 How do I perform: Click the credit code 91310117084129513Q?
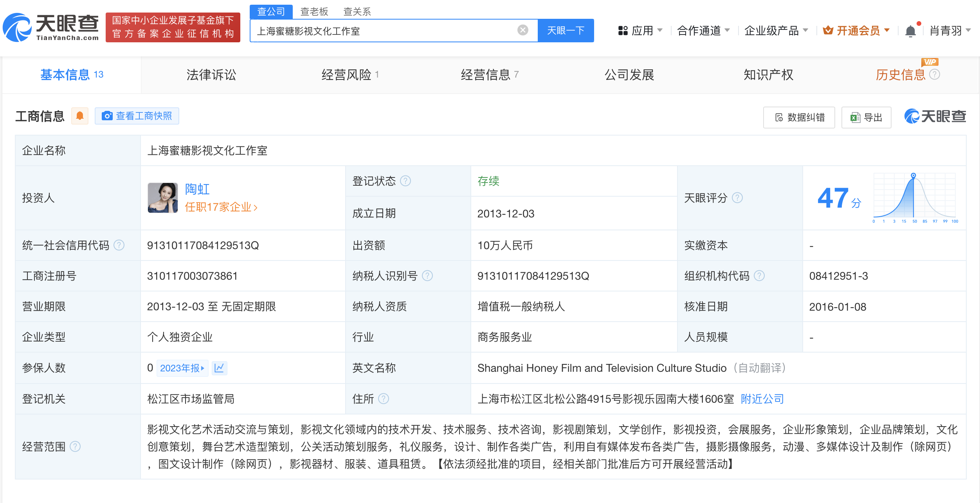[203, 245]
